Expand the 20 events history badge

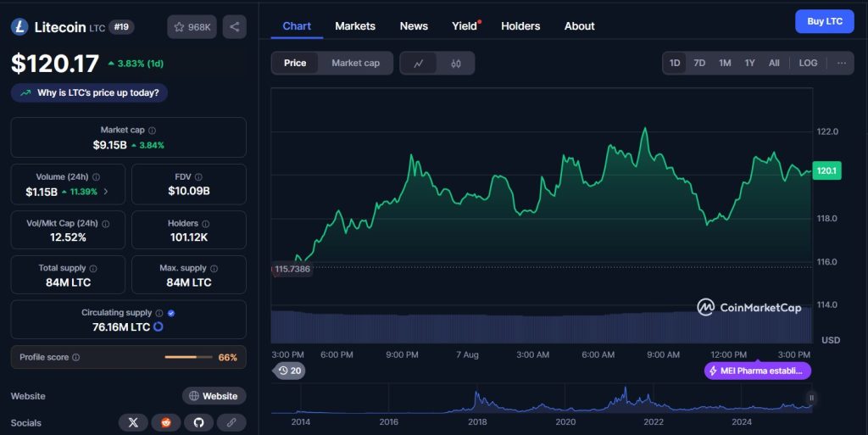coord(290,371)
